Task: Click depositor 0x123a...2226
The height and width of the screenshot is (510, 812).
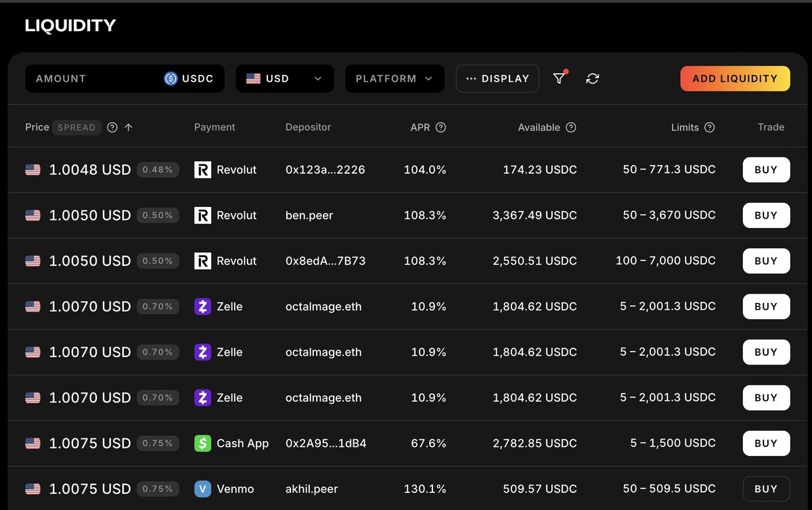Action: pos(325,170)
